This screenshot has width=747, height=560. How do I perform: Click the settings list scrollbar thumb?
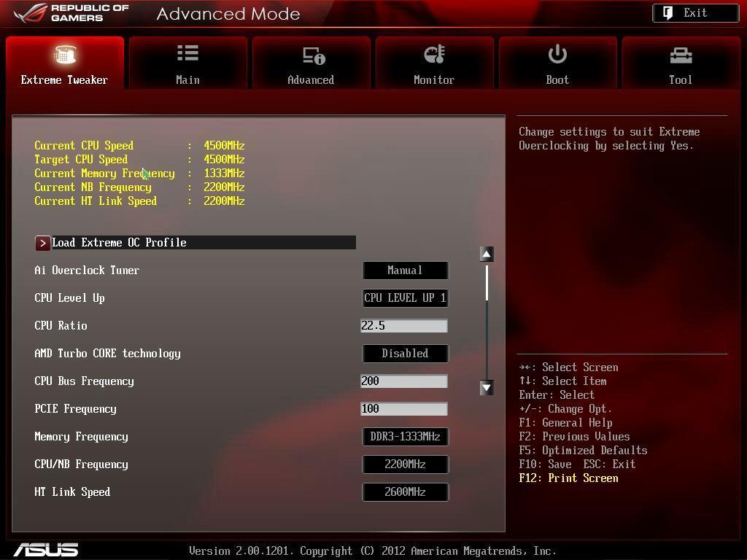click(x=487, y=284)
